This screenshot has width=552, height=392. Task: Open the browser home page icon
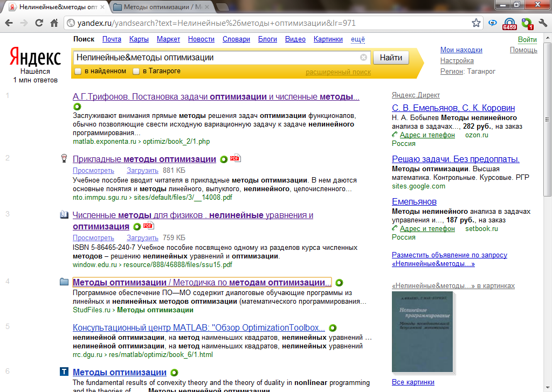click(54, 23)
